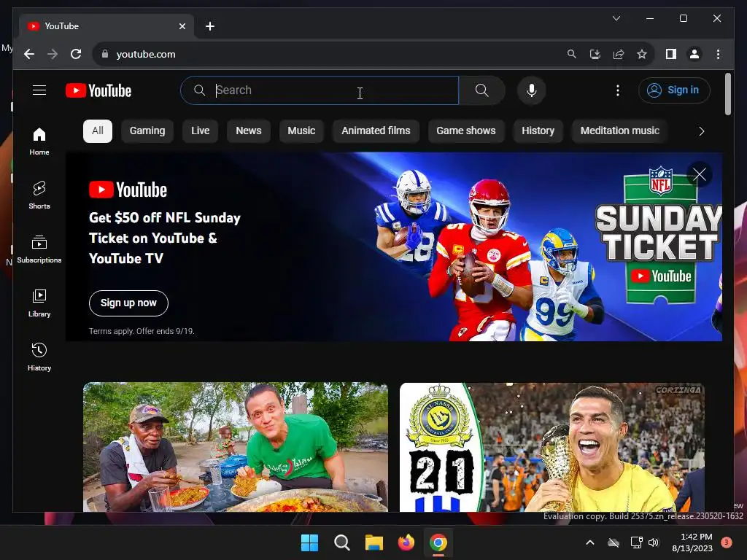Viewport: 747px width, 560px height.
Task: Show hidden system tray icons
Action: [589, 542]
